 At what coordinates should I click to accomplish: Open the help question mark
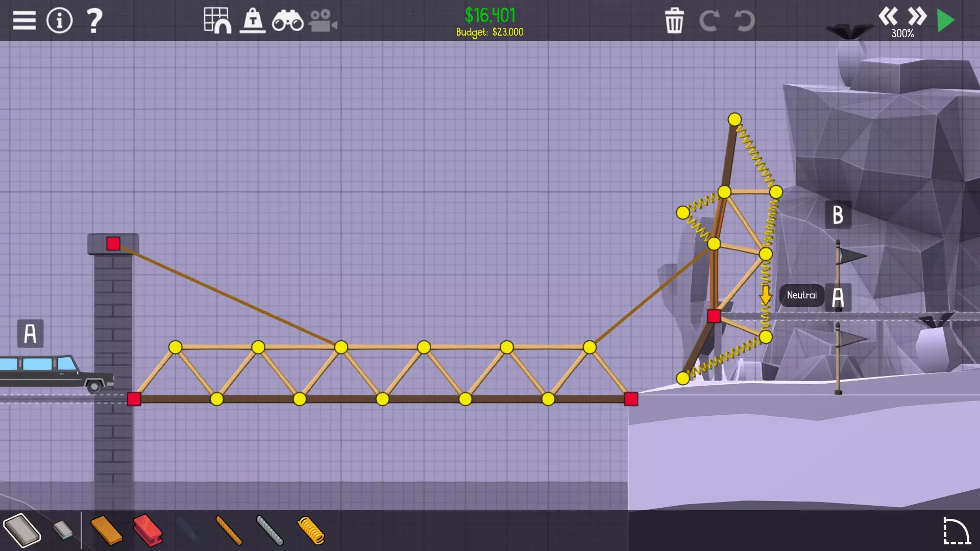coord(94,21)
